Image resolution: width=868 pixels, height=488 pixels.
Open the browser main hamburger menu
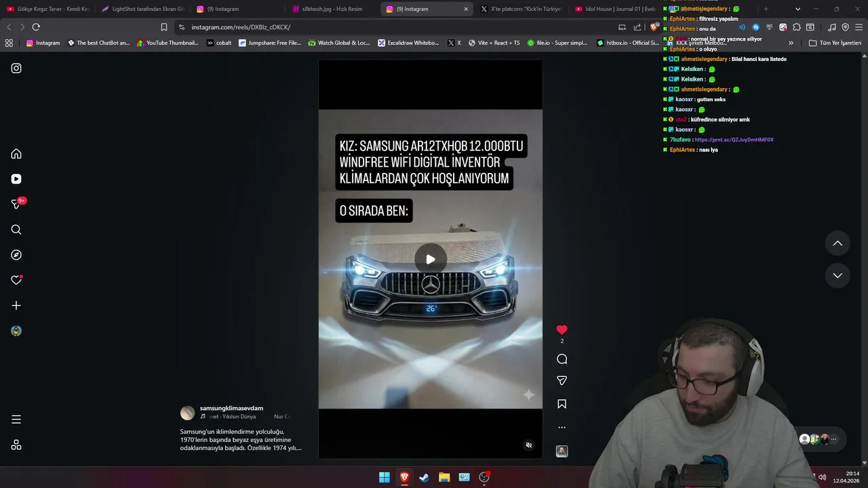tap(859, 27)
